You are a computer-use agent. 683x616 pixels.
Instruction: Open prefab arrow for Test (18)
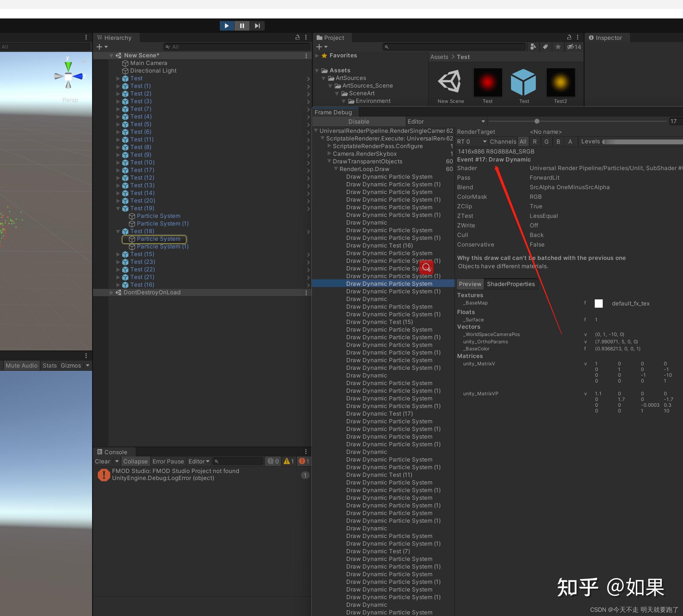(308, 232)
